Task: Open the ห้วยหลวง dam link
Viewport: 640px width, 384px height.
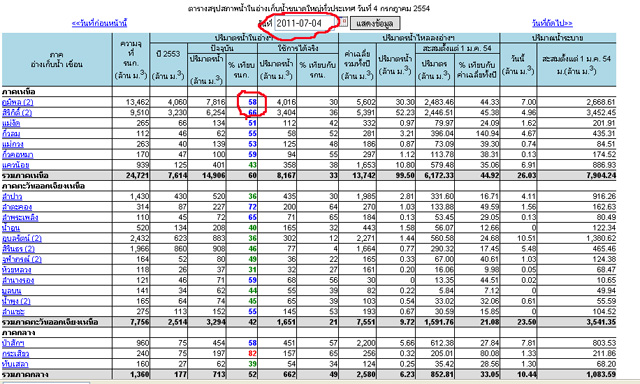Action: click(x=16, y=270)
